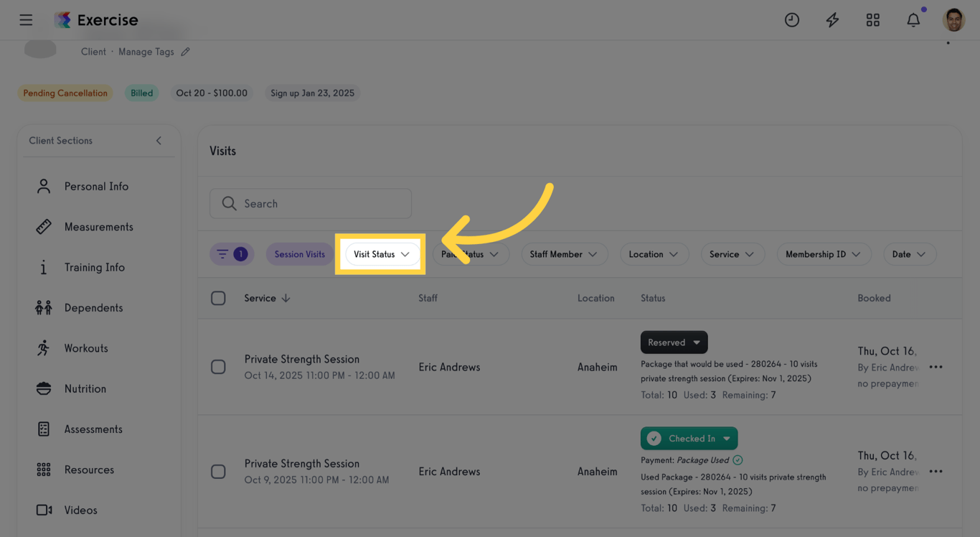Click the filter icon showing badge 1
This screenshot has width=980, height=537.
coord(231,253)
